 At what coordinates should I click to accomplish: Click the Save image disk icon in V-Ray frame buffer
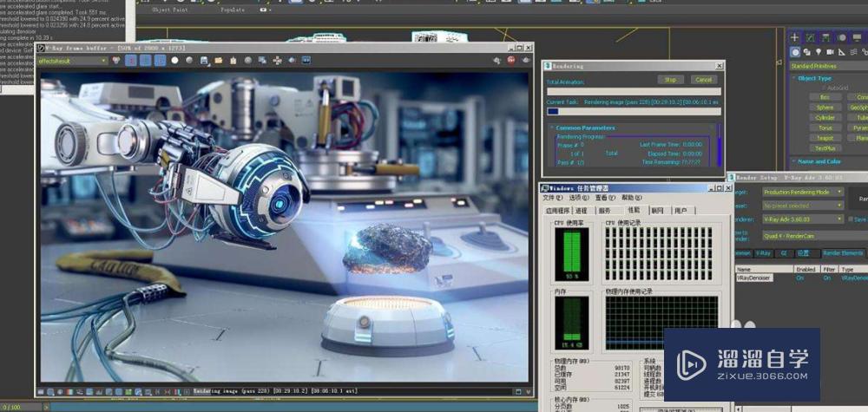point(204,60)
